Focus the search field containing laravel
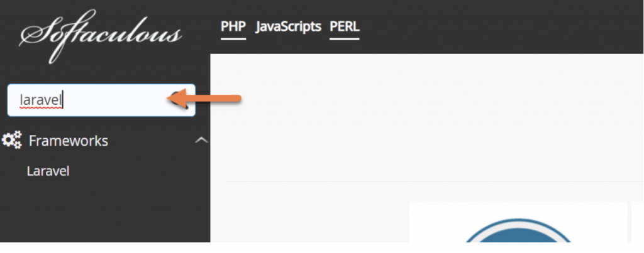 (x=101, y=100)
